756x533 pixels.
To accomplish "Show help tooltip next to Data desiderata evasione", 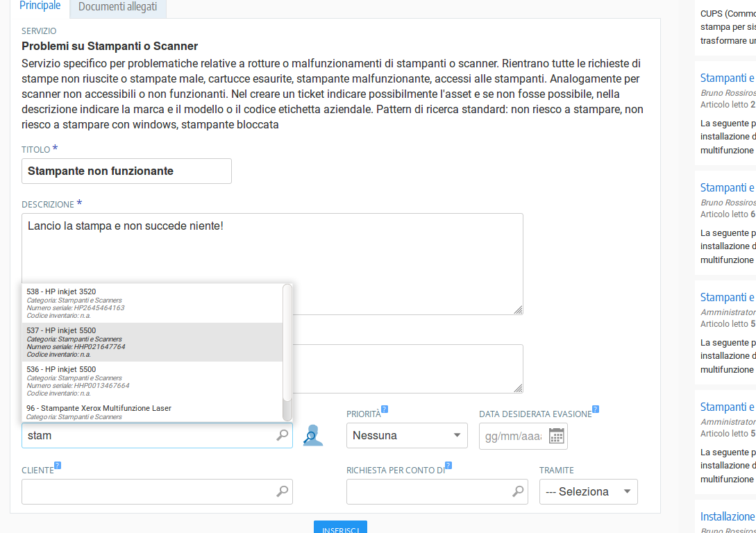I will click(596, 409).
